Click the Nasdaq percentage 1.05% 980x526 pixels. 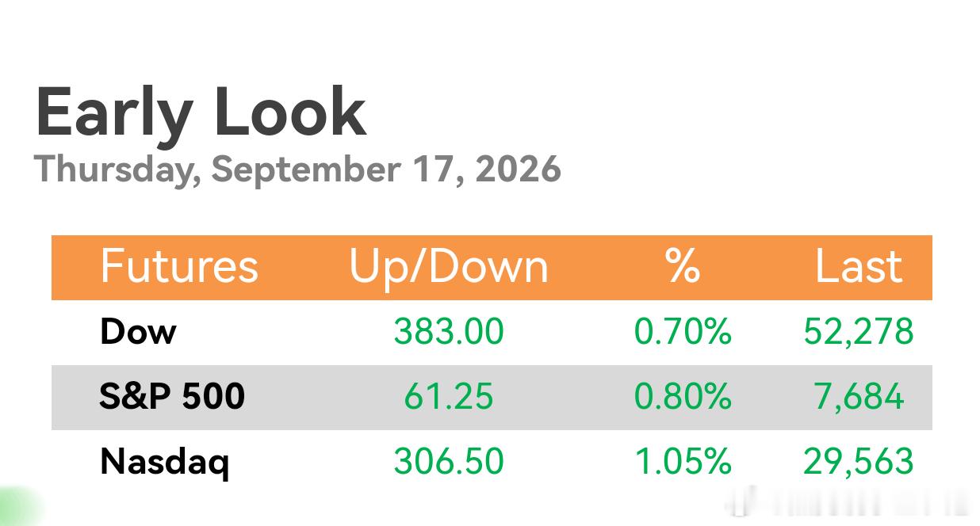click(x=683, y=462)
